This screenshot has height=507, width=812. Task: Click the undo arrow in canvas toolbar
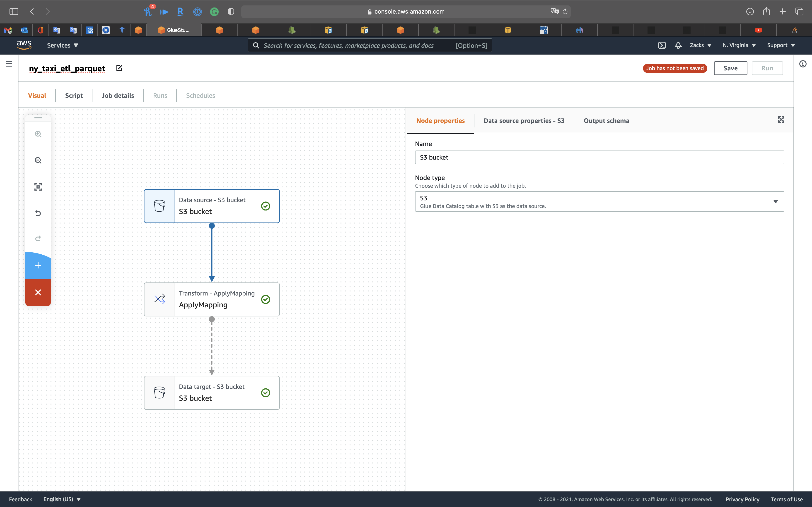tap(38, 213)
